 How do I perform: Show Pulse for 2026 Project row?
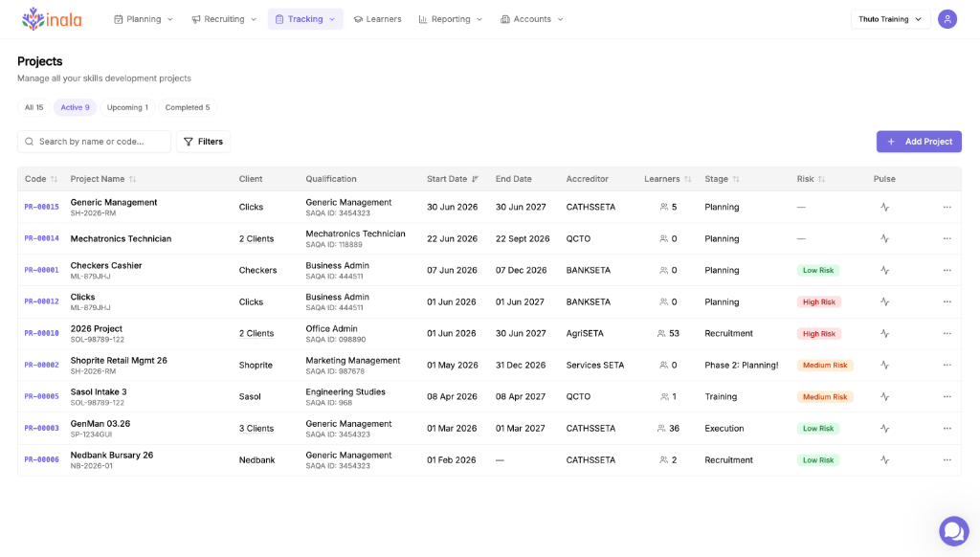pos(884,333)
